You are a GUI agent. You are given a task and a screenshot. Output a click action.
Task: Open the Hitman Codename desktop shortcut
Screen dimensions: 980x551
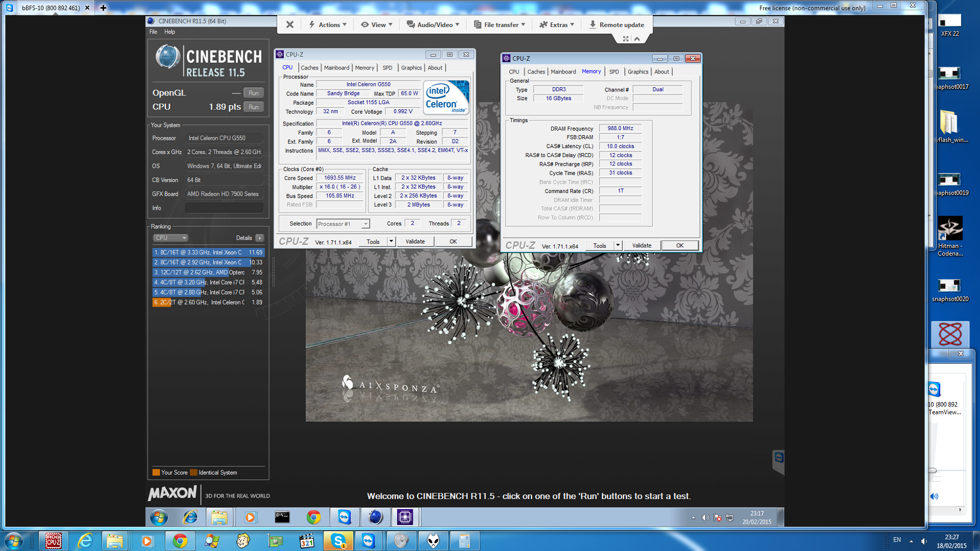coord(950,236)
